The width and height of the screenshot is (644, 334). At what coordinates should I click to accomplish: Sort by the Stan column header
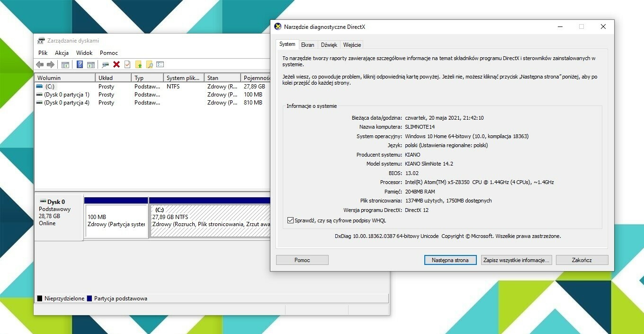223,78
